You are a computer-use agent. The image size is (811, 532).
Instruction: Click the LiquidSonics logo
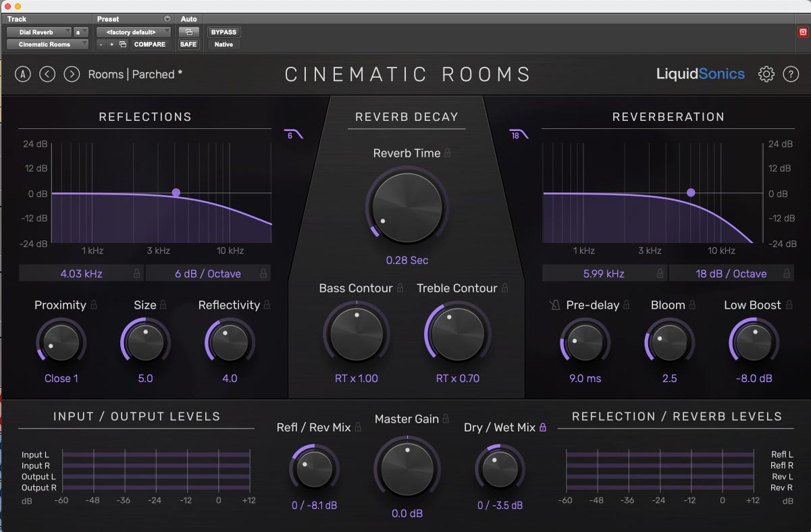coord(700,74)
